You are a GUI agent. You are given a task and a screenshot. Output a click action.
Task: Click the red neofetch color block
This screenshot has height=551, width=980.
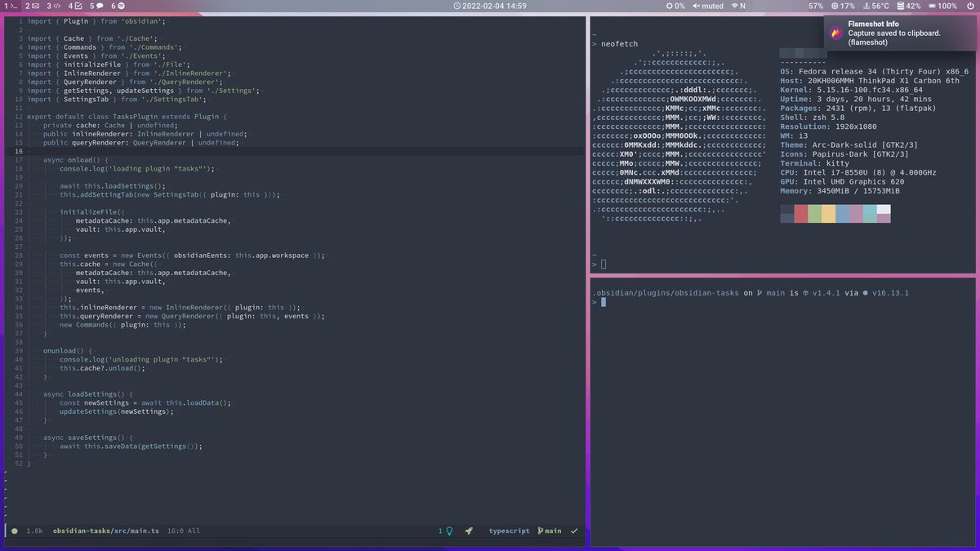(801, 214)
